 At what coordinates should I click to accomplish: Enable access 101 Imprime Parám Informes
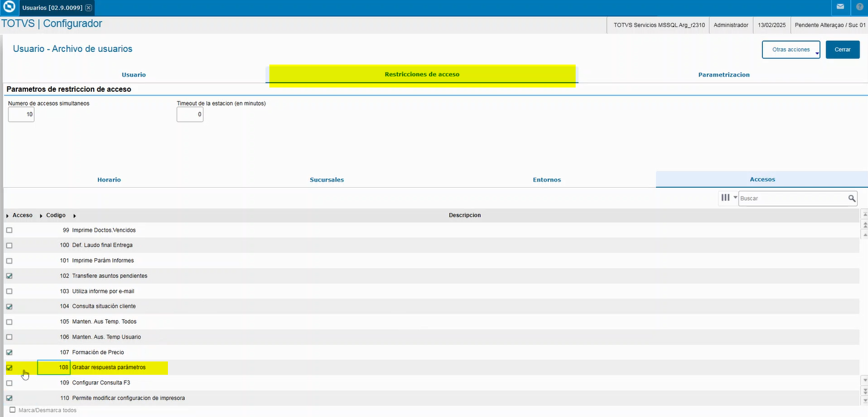pos(9,261)
